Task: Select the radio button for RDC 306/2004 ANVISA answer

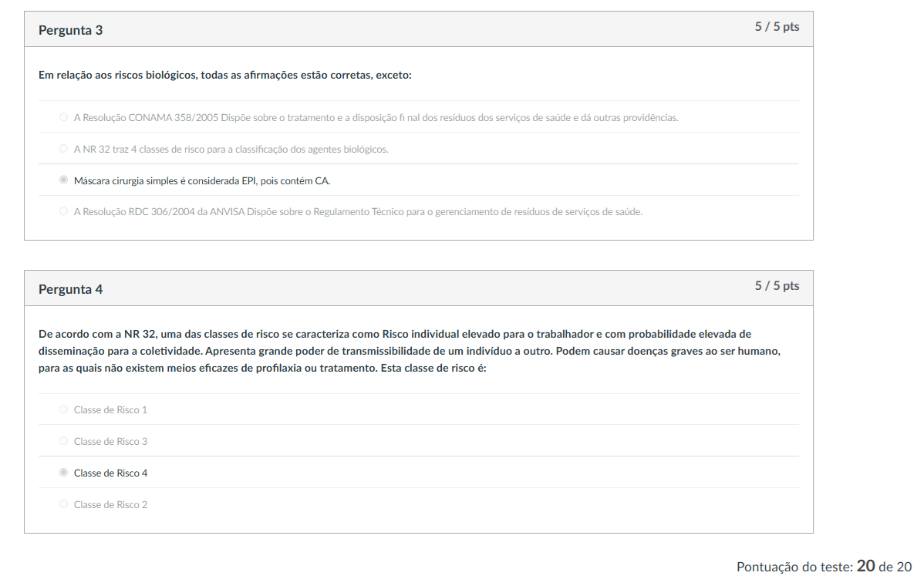Action: pyautogui.click(x=63, y=211)
